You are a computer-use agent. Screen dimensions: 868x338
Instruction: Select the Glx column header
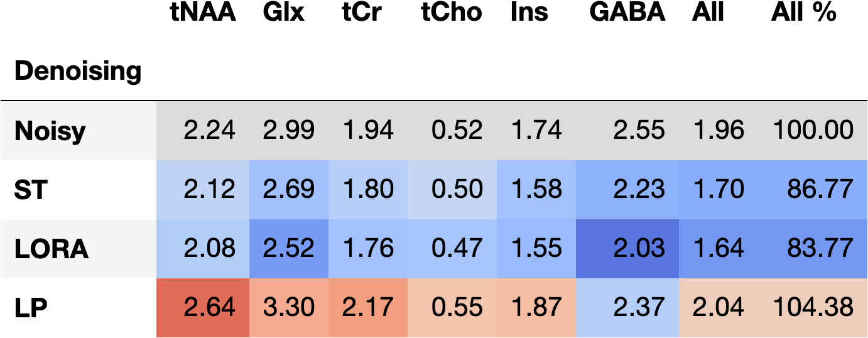(x=283, y=13)
